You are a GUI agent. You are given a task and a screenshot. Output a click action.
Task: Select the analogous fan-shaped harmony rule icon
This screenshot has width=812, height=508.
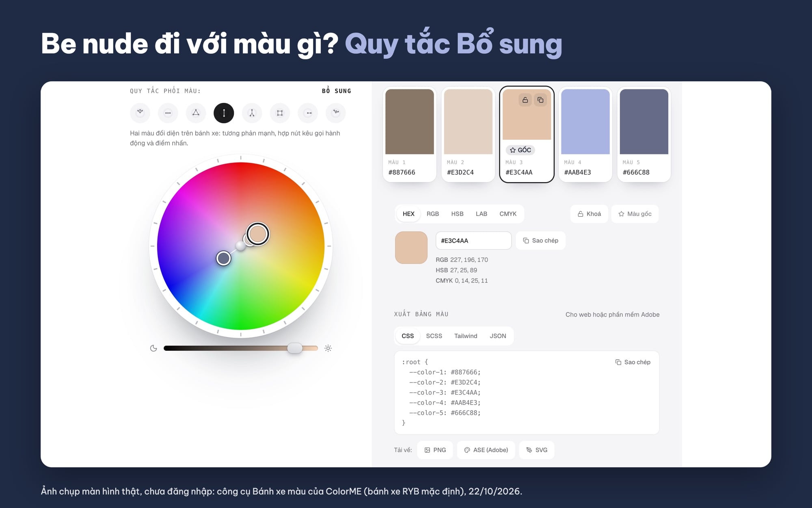point(140,113)
